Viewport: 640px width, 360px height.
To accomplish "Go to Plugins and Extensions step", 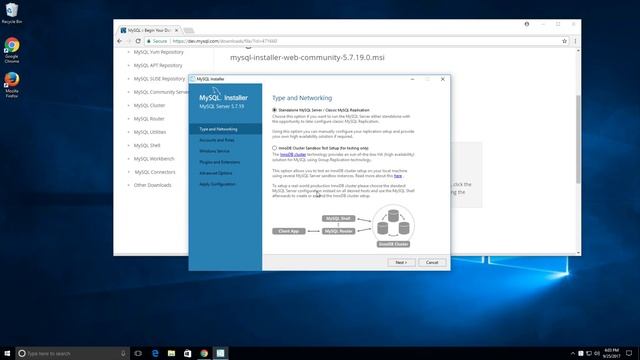I will tap(220, 162).
